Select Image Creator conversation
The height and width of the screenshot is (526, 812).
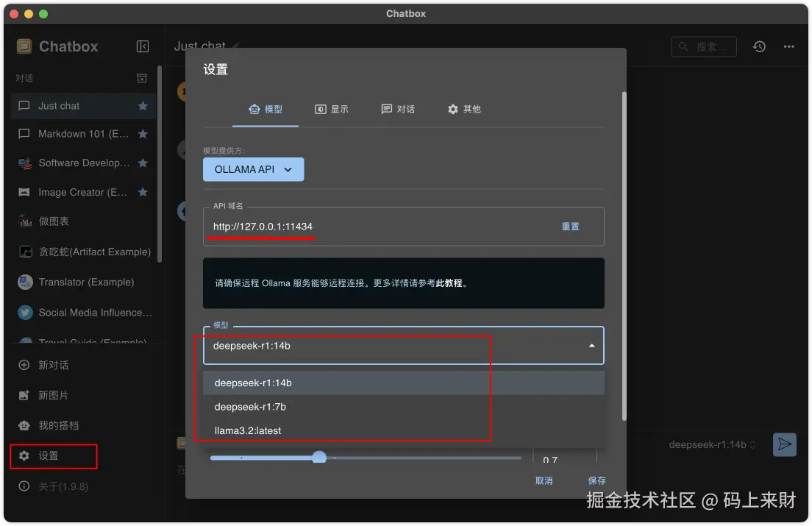[x=83, y=192]
